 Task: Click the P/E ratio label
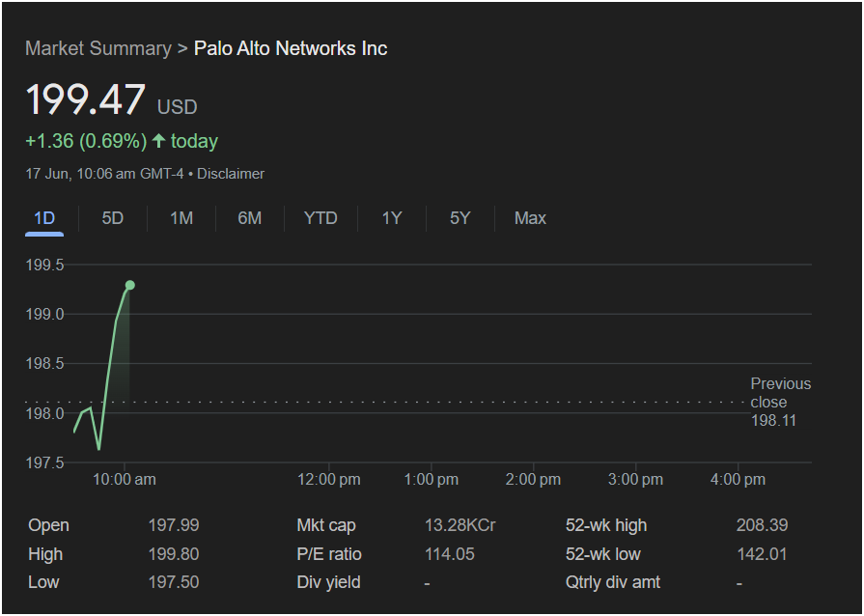[329, 554]
